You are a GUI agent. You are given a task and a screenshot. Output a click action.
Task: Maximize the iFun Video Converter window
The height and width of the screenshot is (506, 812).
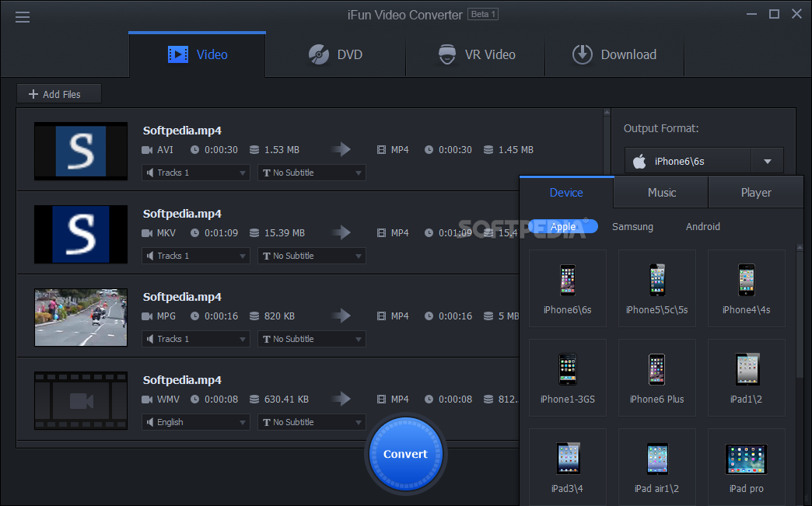[x=774, y=14]
